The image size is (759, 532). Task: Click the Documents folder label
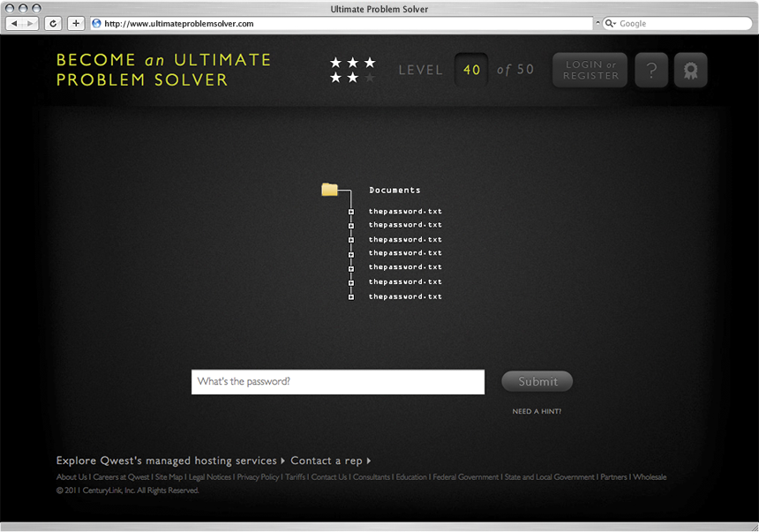(395, 191)
